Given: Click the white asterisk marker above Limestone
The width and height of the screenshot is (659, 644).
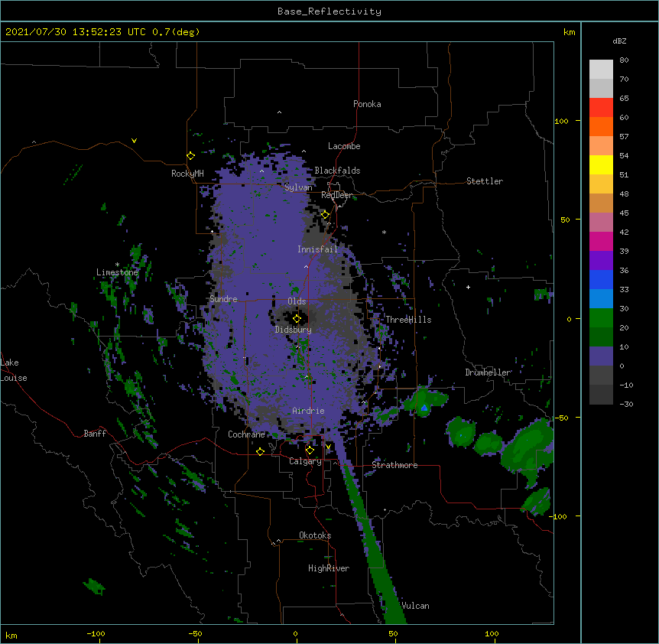Looking at the screenshot, I should [117, 265].
